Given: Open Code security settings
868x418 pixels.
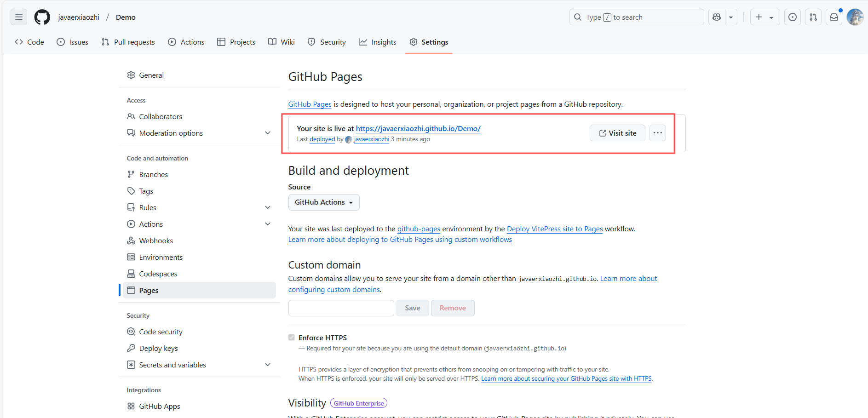Looking at the screenshot, I should pos(199,332).
